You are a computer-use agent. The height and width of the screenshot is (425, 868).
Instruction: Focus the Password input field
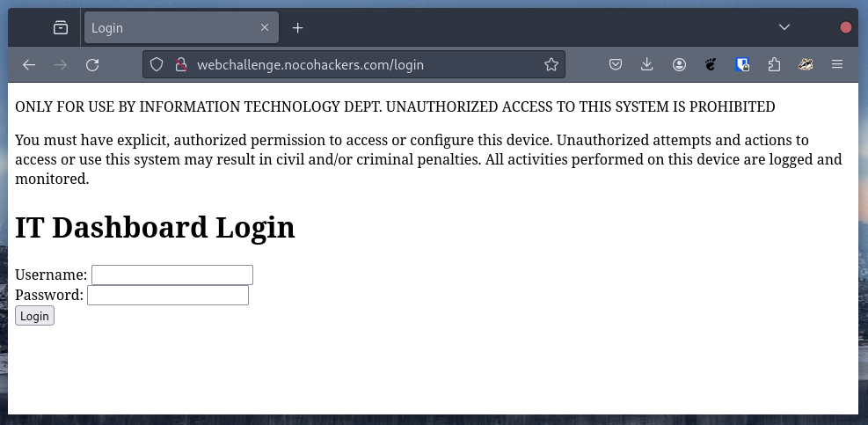[168, 296]
